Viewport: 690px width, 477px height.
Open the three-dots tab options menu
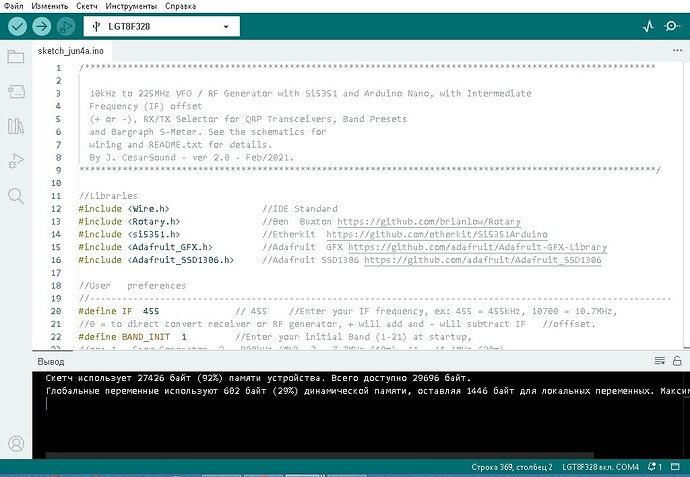[677, 51]
